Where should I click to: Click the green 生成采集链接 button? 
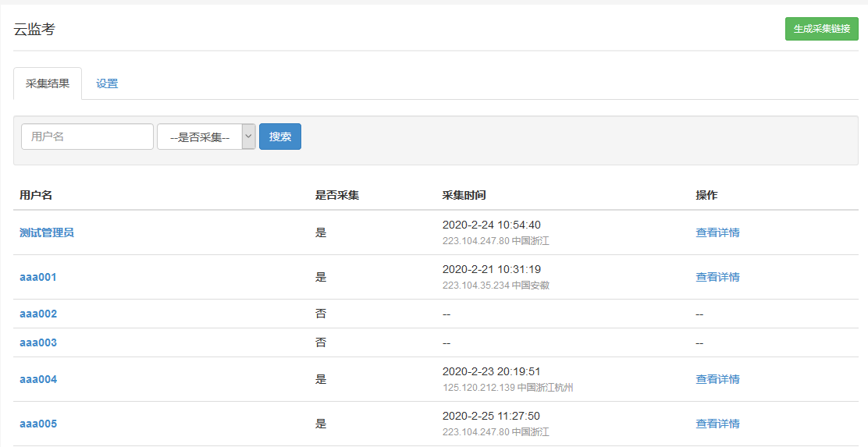pyautogui.click(x=821, y=29)
